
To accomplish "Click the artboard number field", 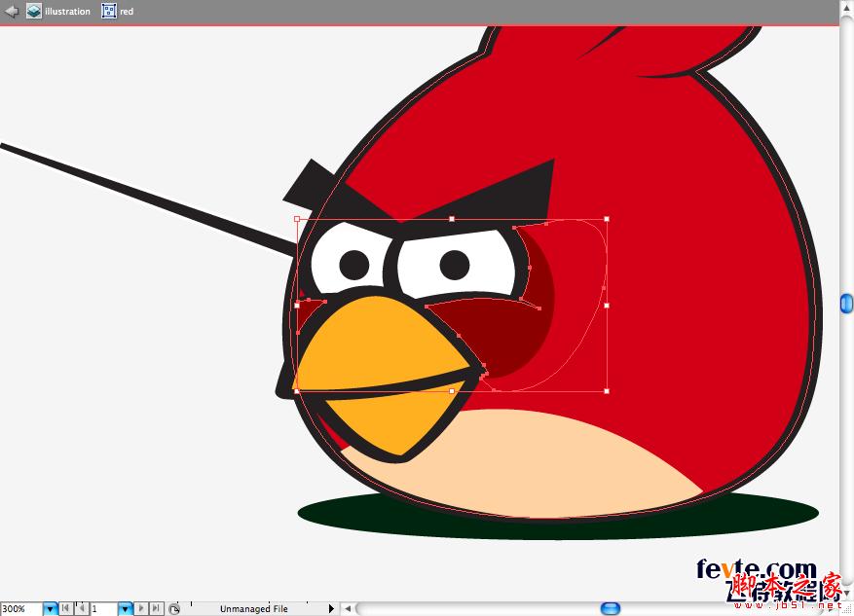I will click(103, 608).
